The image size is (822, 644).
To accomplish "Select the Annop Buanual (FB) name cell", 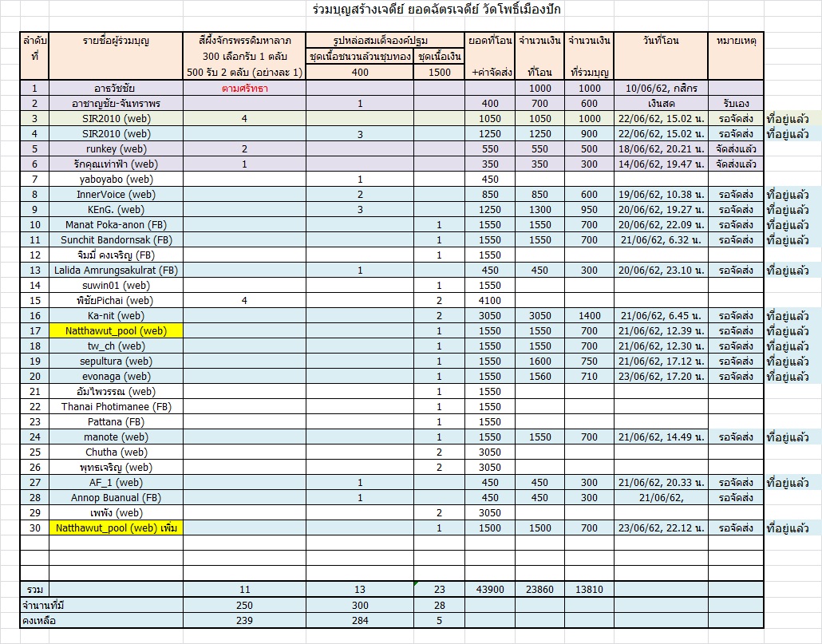I will tap(117, 498).
